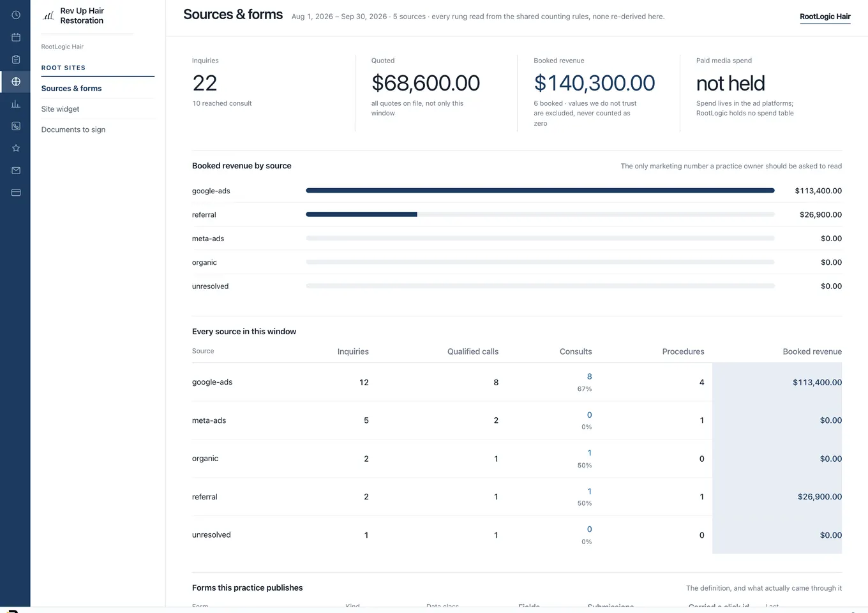Select the globe Root Sites rail icon
Screen dimensions: 868x613
tap(16, 82)
